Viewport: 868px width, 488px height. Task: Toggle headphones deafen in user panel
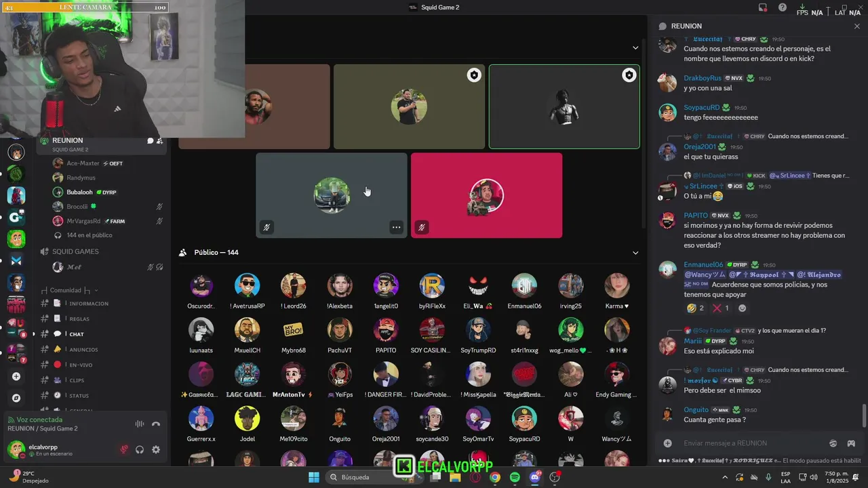[140, 449]
